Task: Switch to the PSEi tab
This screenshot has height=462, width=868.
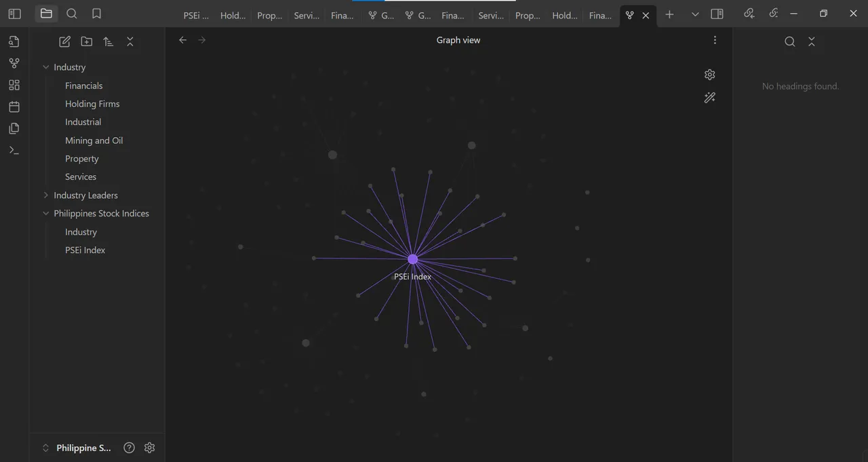Action: [196, 15]
